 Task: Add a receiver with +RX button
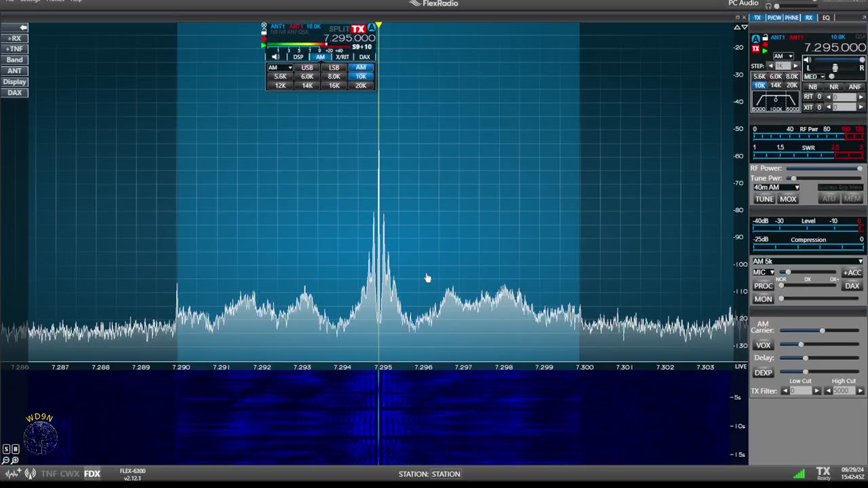[14, 38]
